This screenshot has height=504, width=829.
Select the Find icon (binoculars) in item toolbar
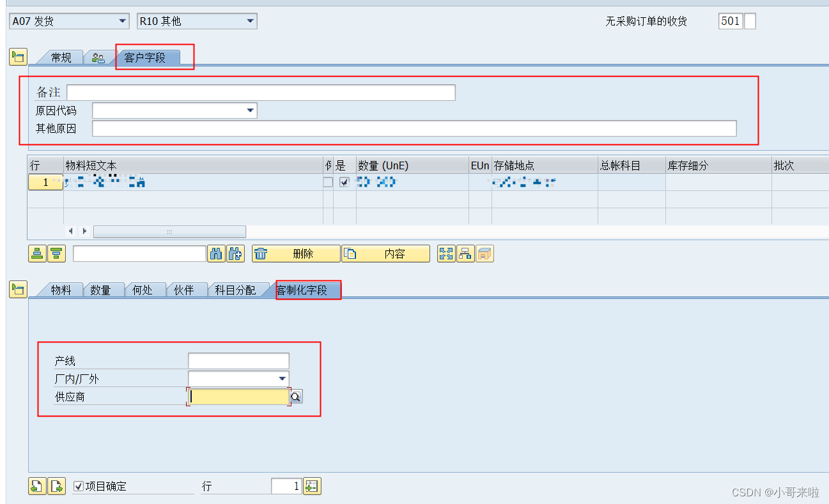pos(216,254)
